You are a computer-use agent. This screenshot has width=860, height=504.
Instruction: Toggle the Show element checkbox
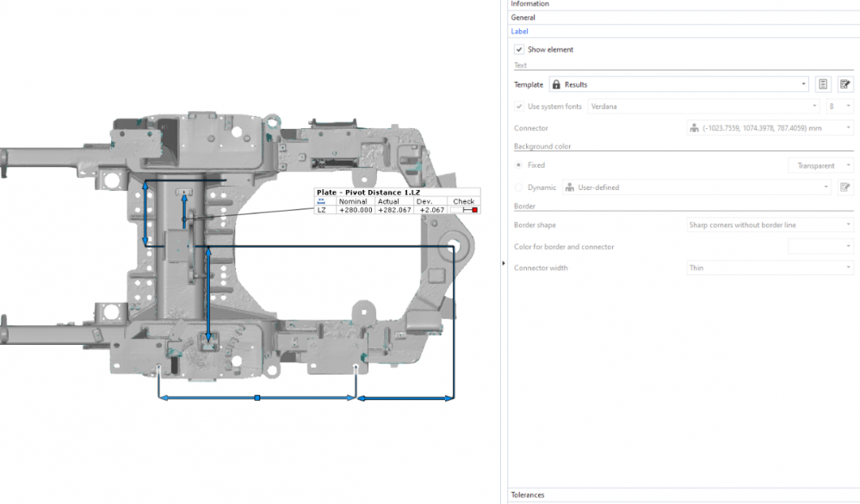coord(519,50)
